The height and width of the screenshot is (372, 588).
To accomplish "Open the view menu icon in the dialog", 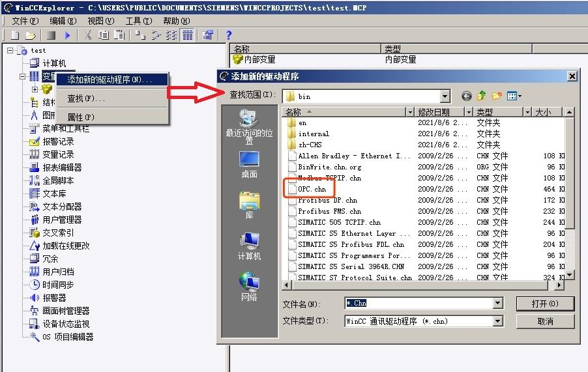I will pyautogui.click(x=514, y=96).
